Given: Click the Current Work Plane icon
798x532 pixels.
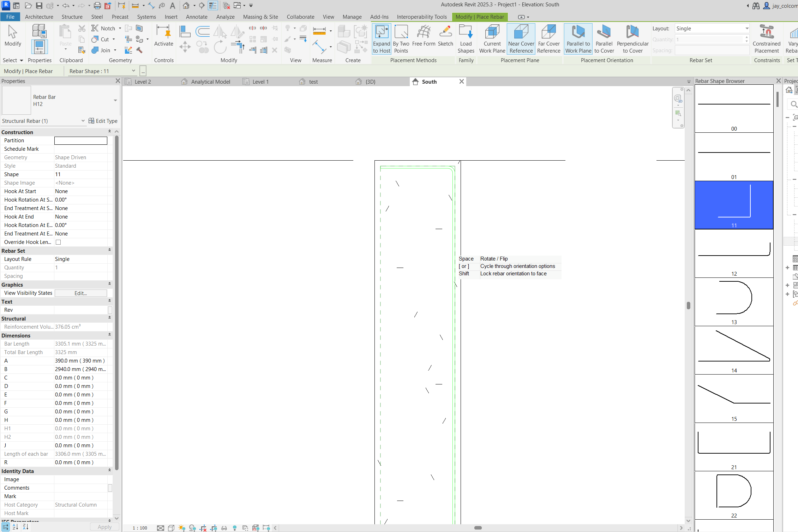Looking at the screenshot, I should [492, 38].
